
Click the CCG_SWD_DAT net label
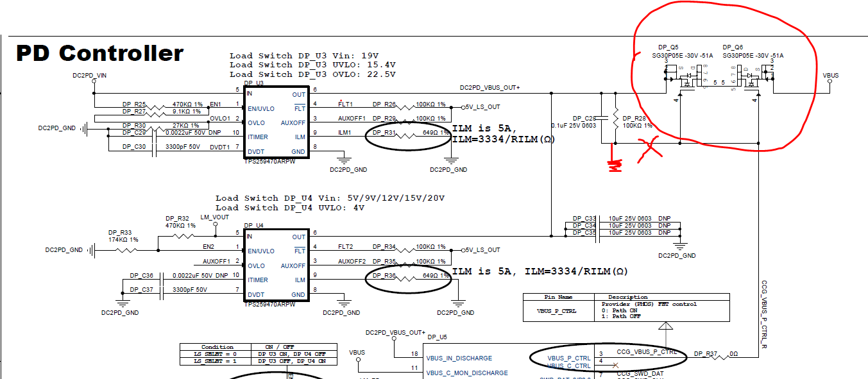click(x=640, y=373)
